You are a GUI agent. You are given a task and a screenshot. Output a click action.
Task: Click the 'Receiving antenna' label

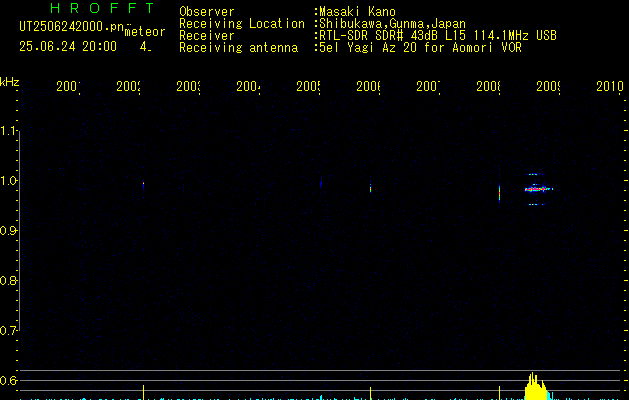(238, 48)
